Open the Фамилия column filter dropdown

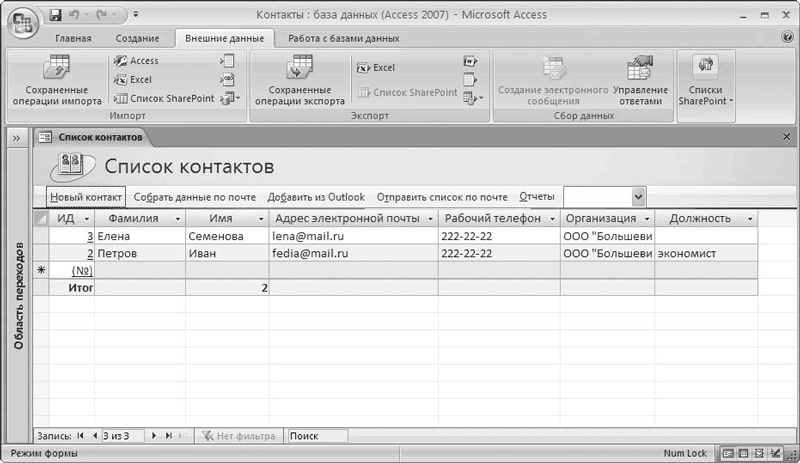pyautogui.click(x=177, y=218)
